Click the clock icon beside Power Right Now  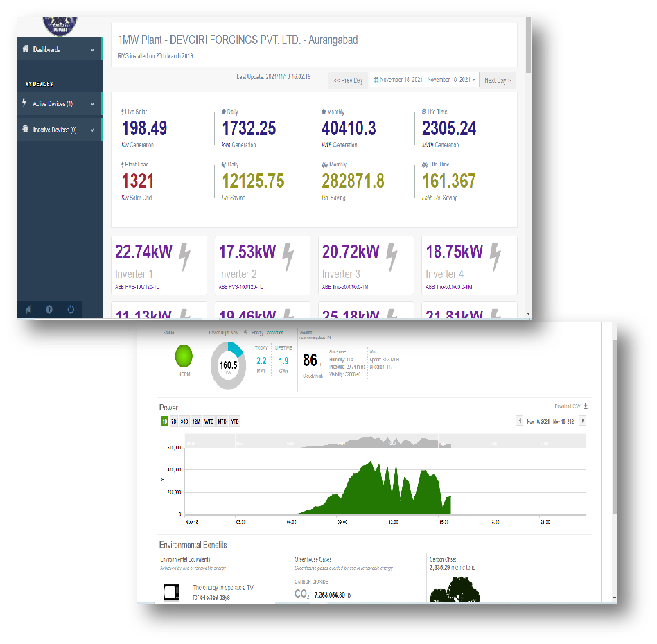246,332
